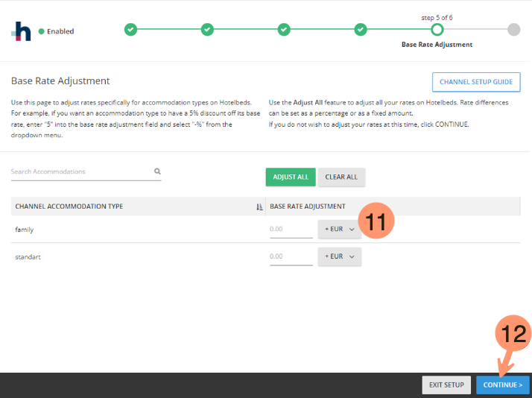Focus standart base rate adjustment field
Viewport: 532px width, 398px height.
tap(291, 257)
